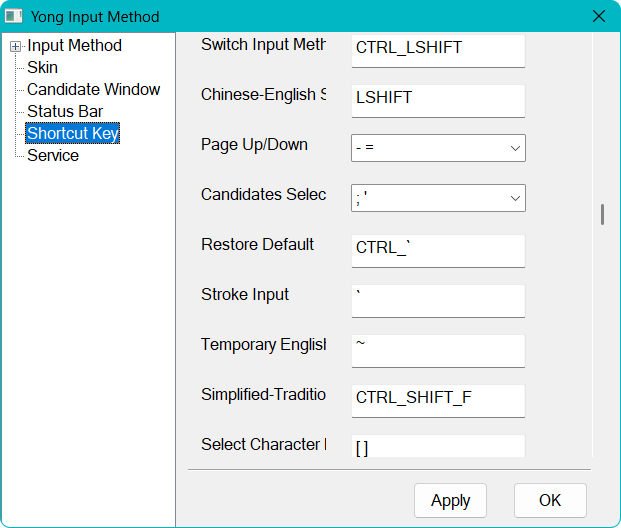Image resolution: width=621 pixels, height=528 pixels.
Task: Open the Skin settings page
Action: pos(42,67)
